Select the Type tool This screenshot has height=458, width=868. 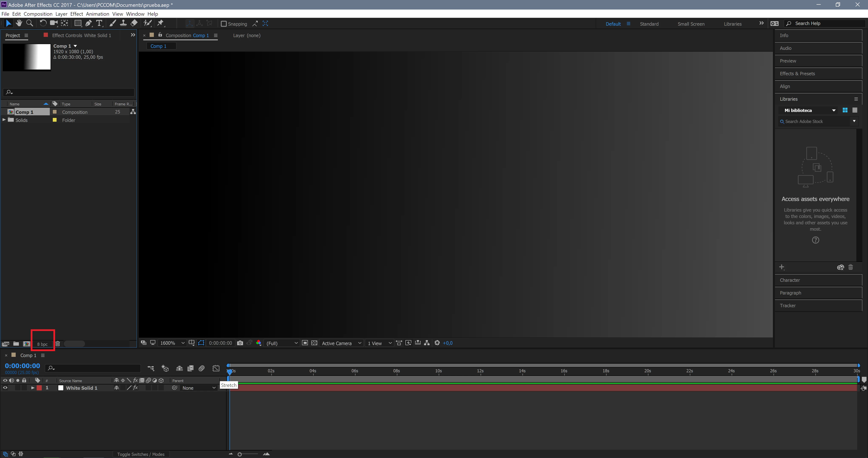coord(99,23)
